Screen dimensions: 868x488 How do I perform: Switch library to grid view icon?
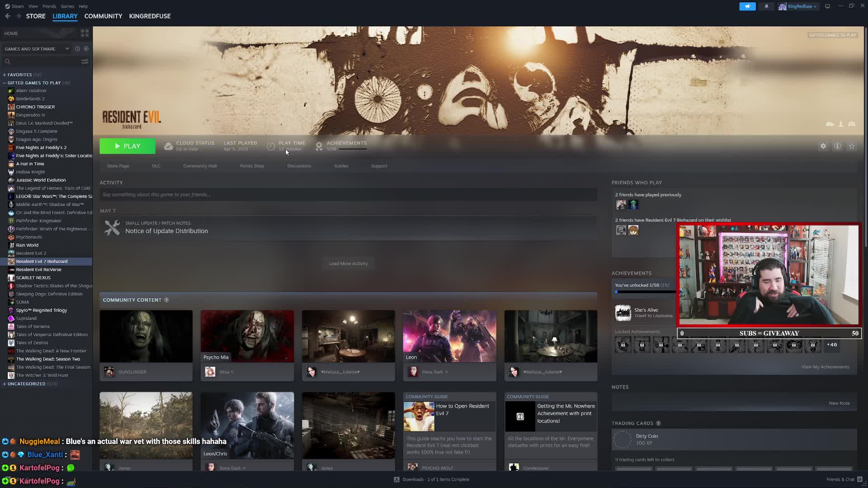point(85,33)
